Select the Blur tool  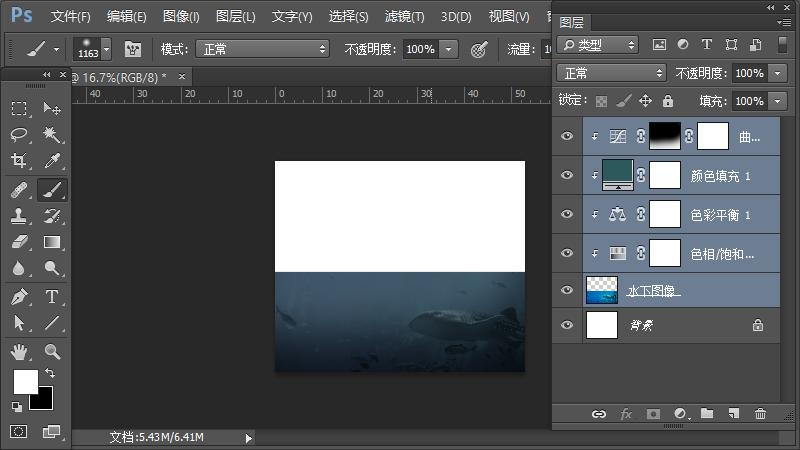[19, 268]
